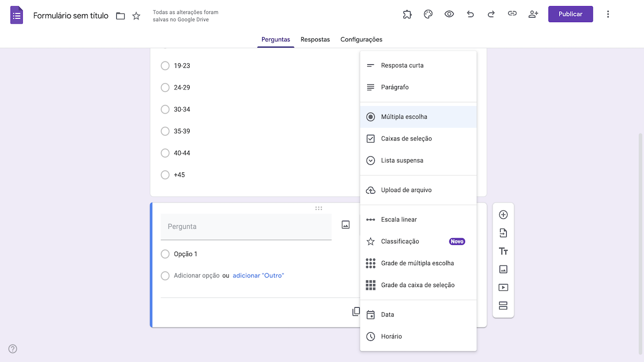Screen dimensions: 644x362
Task: Select Opção 1 radio button
Action: tap(165, 254)
